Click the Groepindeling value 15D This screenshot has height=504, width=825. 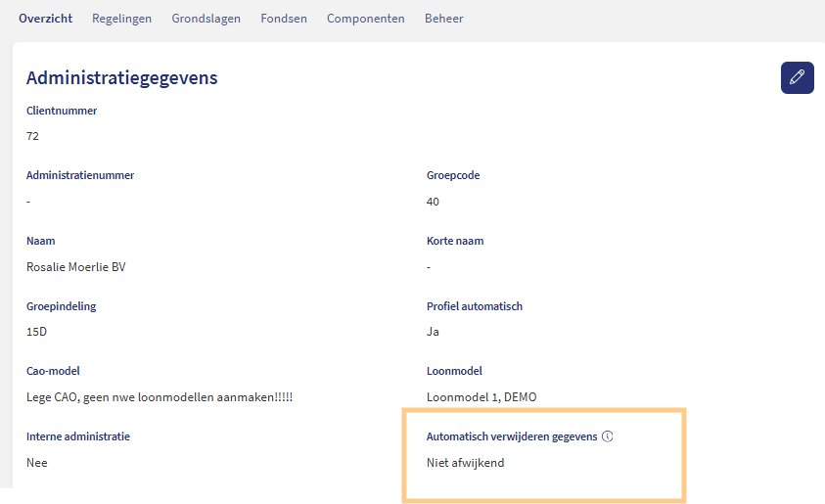(x=36, y=332)
